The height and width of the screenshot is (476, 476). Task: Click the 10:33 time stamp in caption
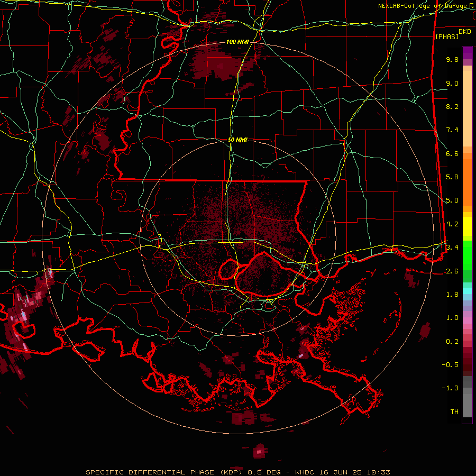(x=378, y=472)
